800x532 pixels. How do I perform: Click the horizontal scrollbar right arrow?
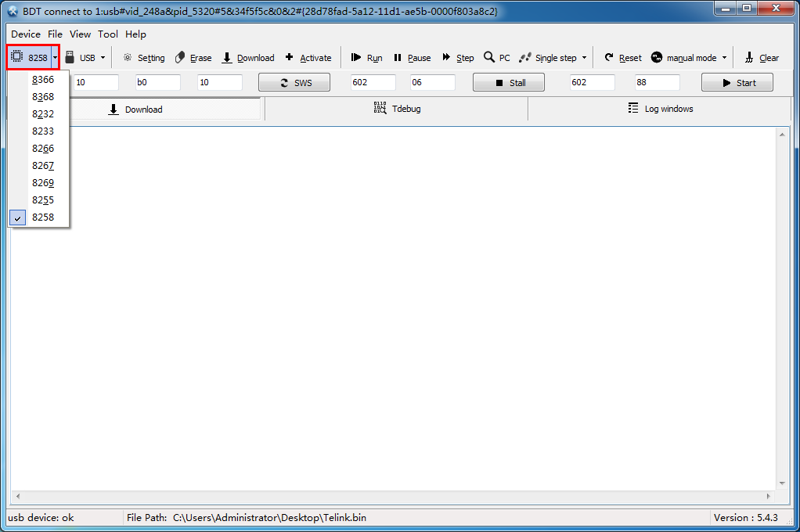pos(769,496)
